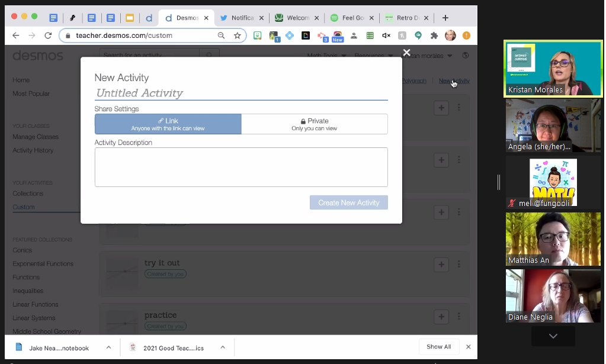Select Custom in the sidebar

24,207
